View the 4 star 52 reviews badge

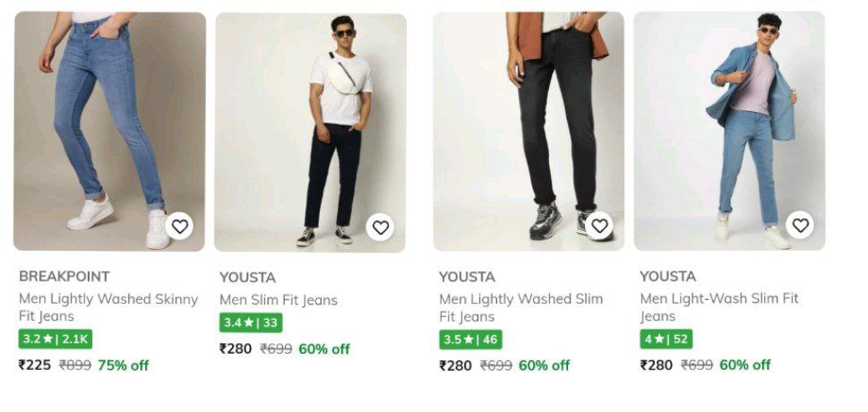[x=666, y=339]
